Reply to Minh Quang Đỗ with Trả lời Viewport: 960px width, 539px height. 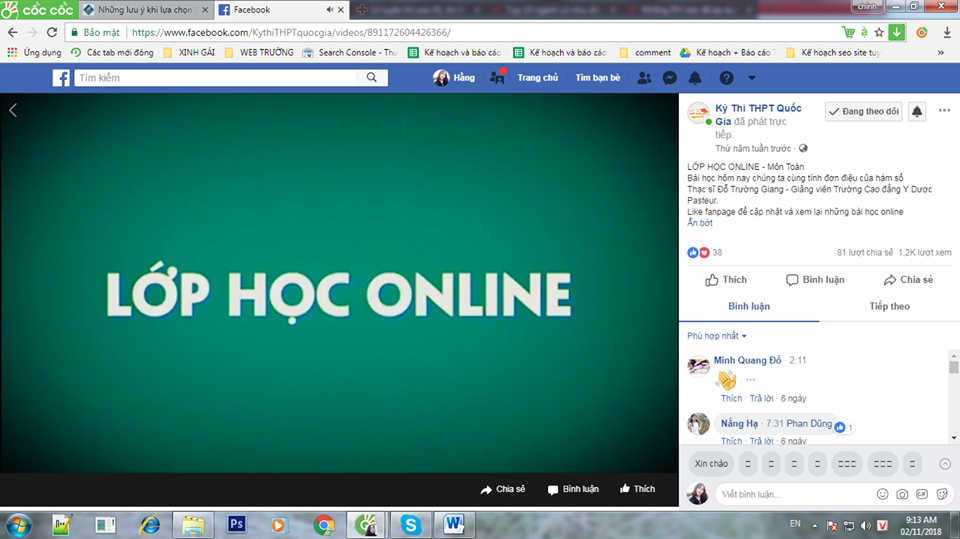tap(762, 398)
